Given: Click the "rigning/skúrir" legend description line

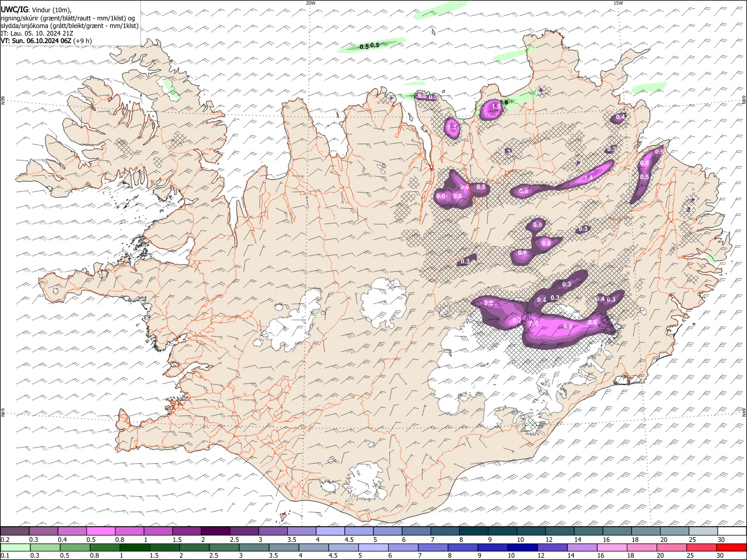Looking at the screenshot, I should tap(68, 18).
